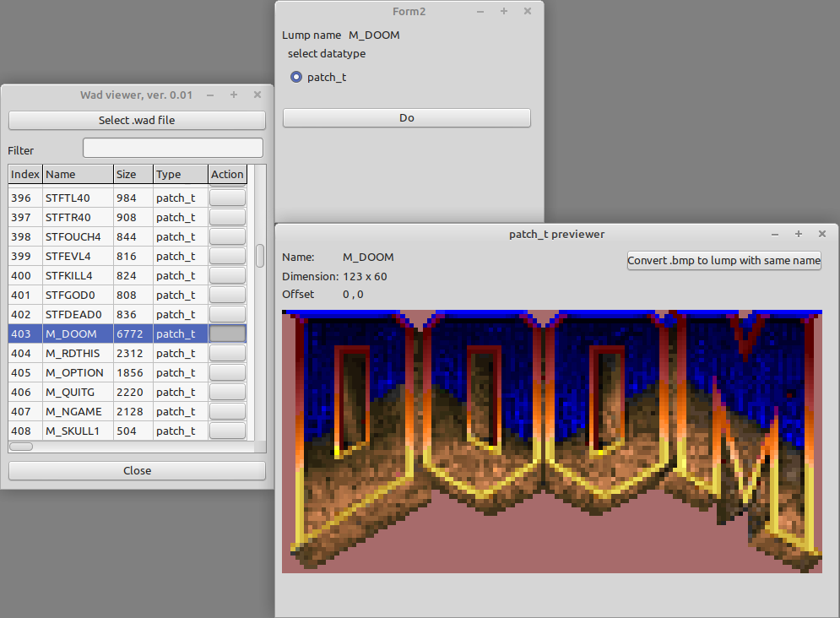This screenshot has width=840, height=618.
Task: Click the action button in STFGOD0 row
Action: click(x=227, y=295)
